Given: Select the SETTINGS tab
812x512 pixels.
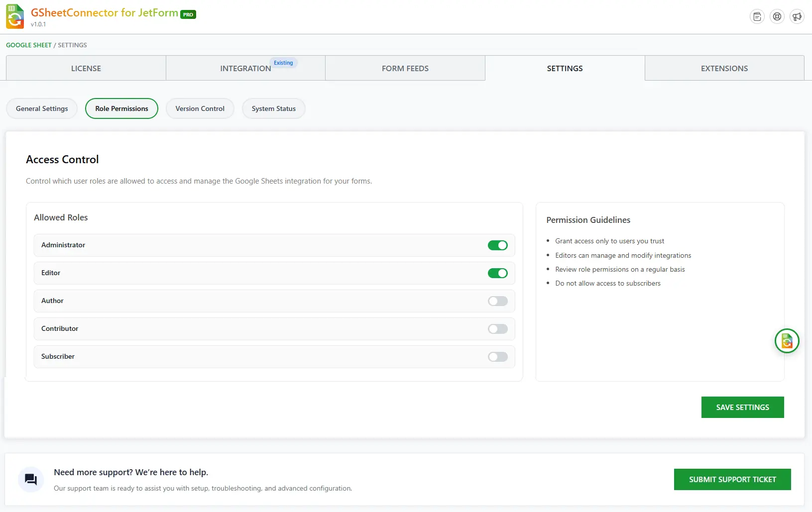Looking at the screenshot, I should 565,68.
